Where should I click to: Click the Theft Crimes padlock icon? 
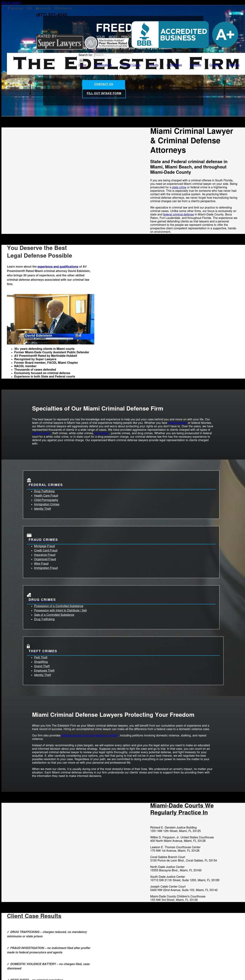point(29,646)
